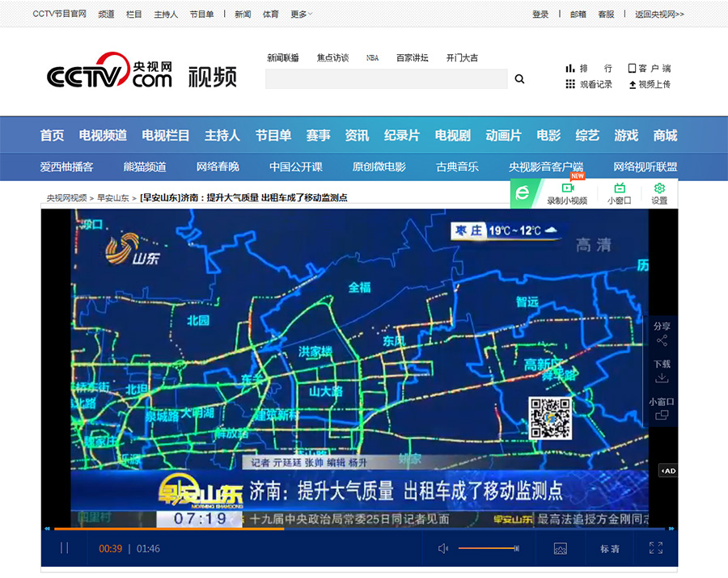Toggle the side 小窗口 mini-player mode
Viewport: 728px width, 578px height.
click(662, 409)
